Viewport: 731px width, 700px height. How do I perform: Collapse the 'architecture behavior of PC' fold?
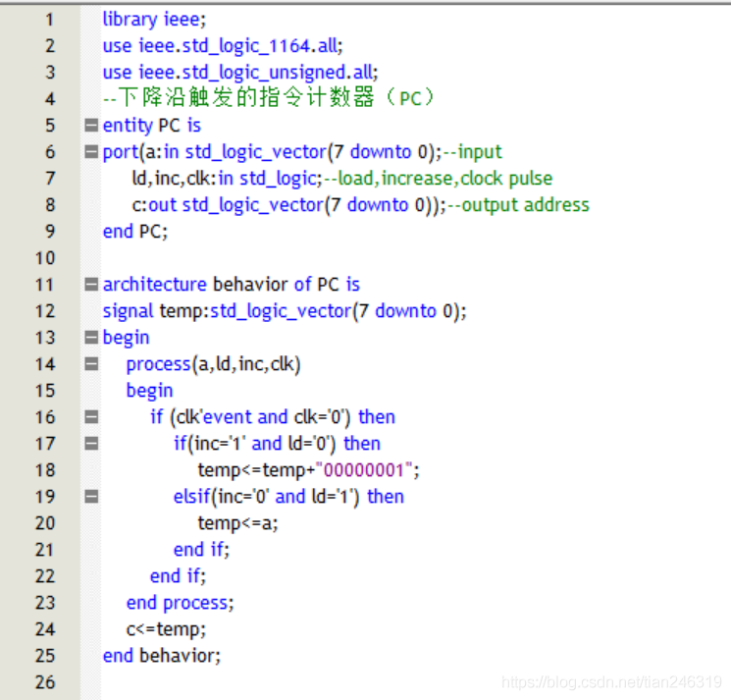[91, 284]
